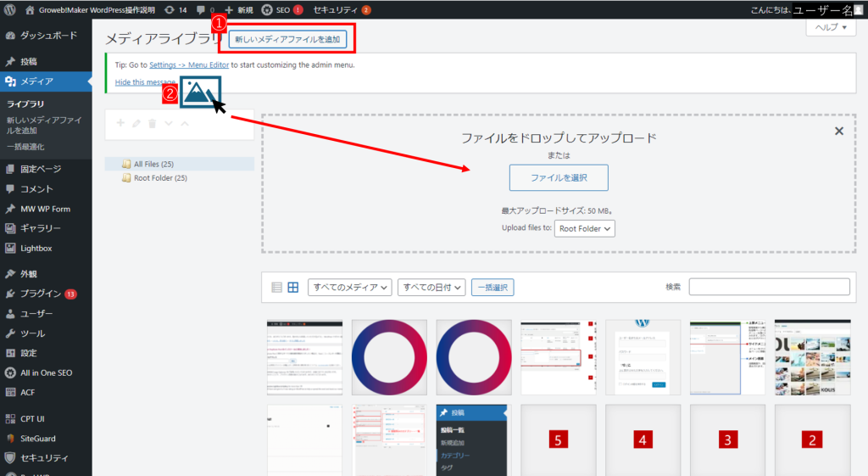Open the すべてのメディア filter dropdown
The image size is (868, 476).
click(349, 288)
